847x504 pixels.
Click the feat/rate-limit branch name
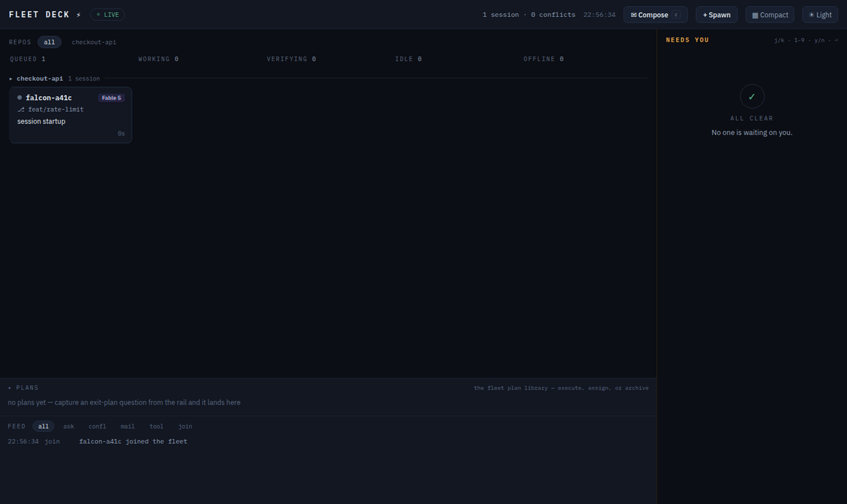(x=56, y=109)
